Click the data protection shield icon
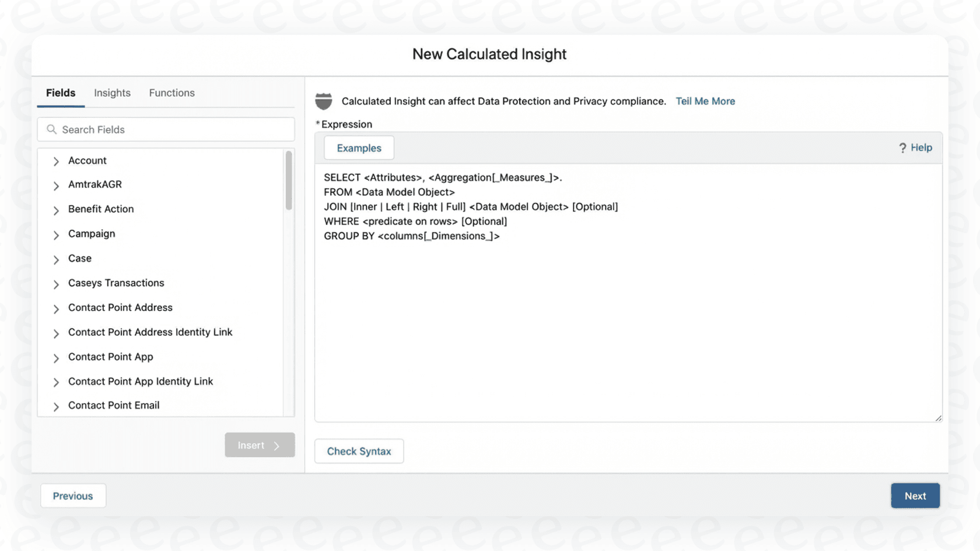This screenshot has height=551, width=980. click(x=324, y=101)
